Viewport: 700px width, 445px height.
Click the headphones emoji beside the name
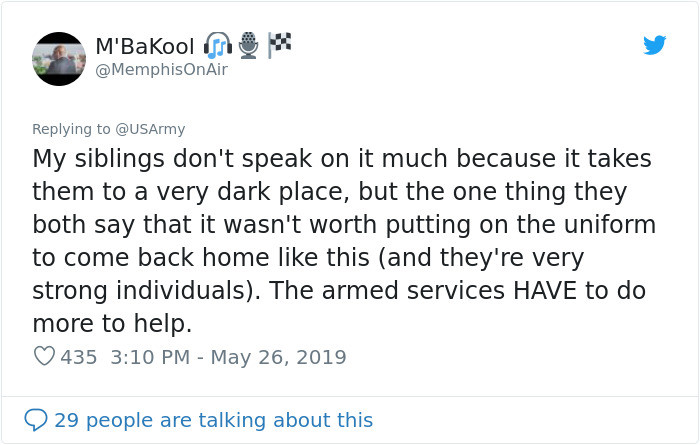tap(217, 46)
